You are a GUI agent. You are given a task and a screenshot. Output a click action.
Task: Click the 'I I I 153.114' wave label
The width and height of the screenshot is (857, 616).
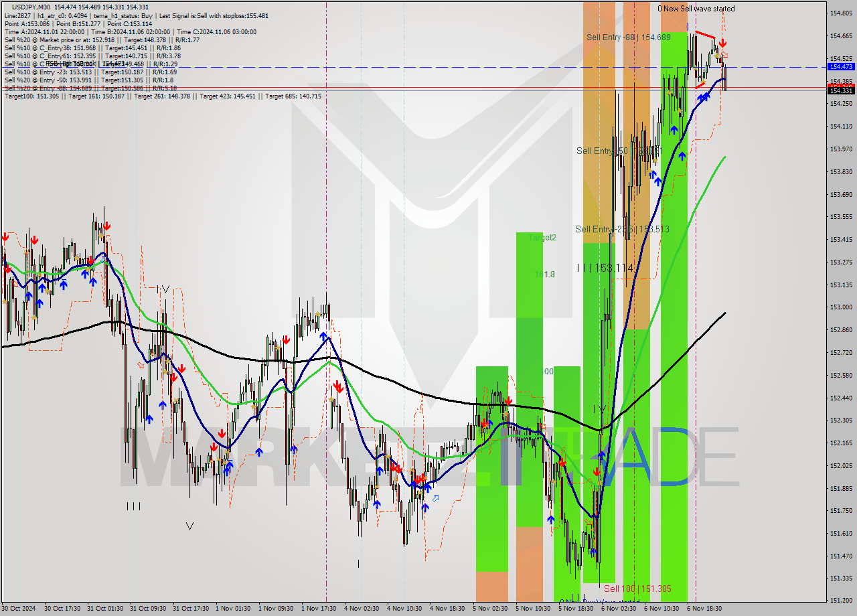605,268
